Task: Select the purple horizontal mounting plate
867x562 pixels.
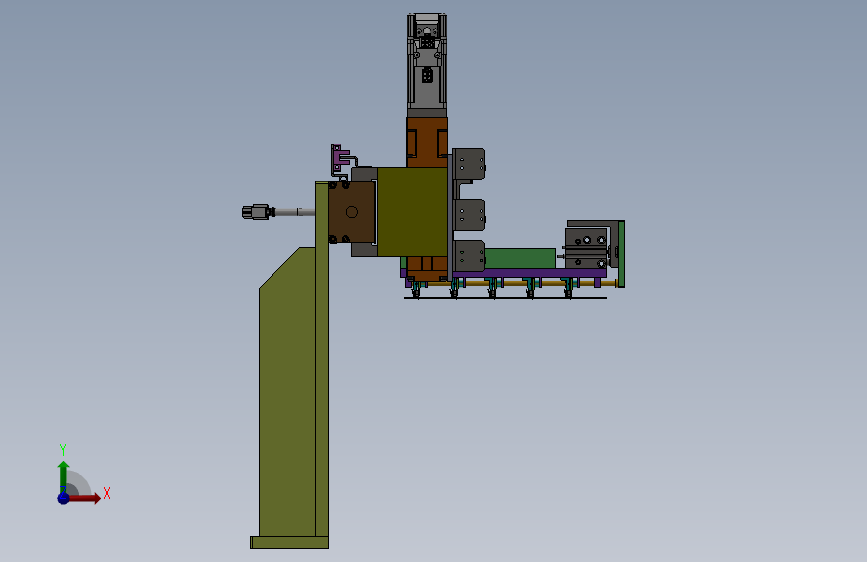Action: [x=529, y=273]
